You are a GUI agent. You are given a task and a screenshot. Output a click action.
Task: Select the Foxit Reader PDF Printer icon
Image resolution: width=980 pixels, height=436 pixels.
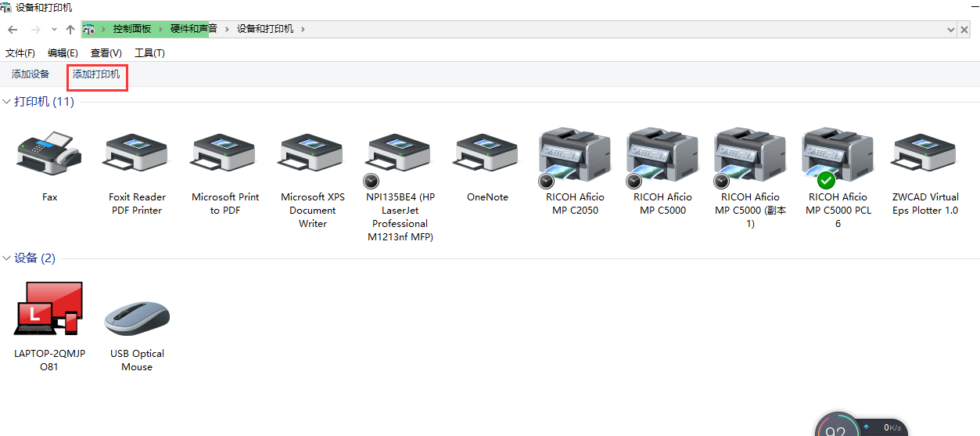[137, 153]
